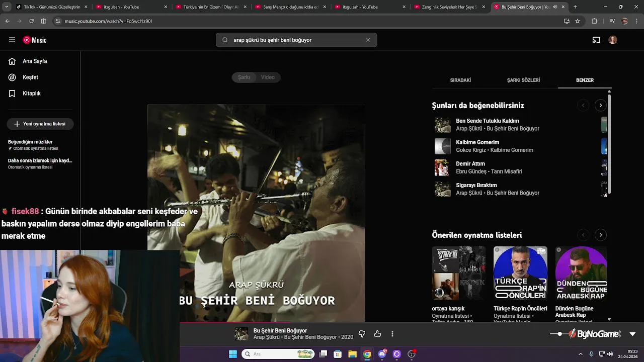Screen dimensions: 644x362
Task: Clear the search box text
Action: 368,40
